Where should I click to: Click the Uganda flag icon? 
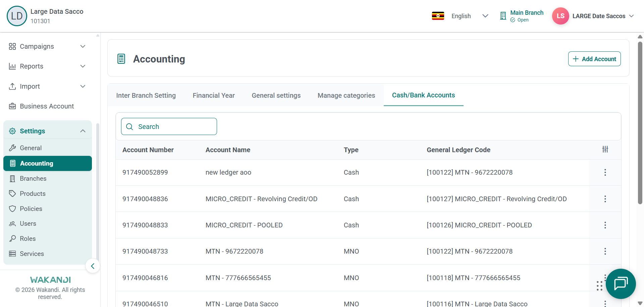438,16
